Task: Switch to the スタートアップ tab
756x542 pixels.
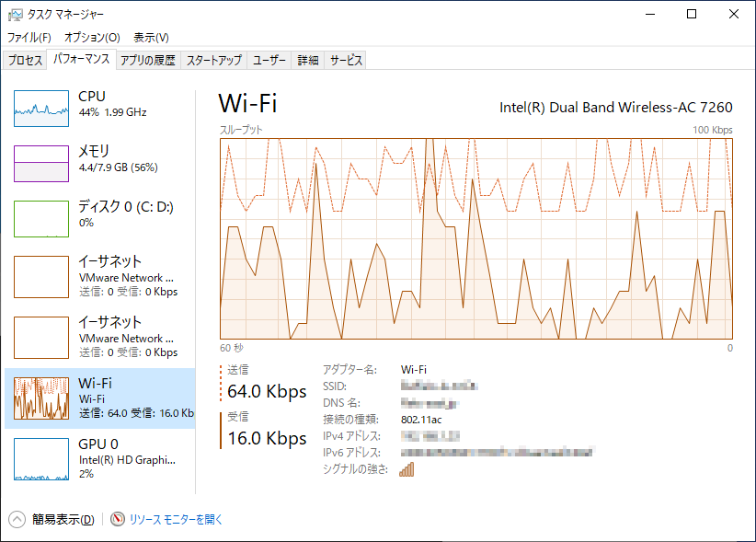Action: coord(213,61)
